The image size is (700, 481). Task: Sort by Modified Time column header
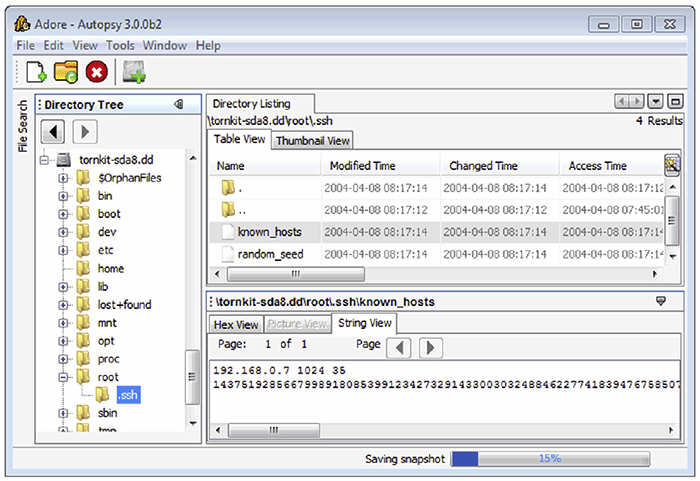(362, 166)
